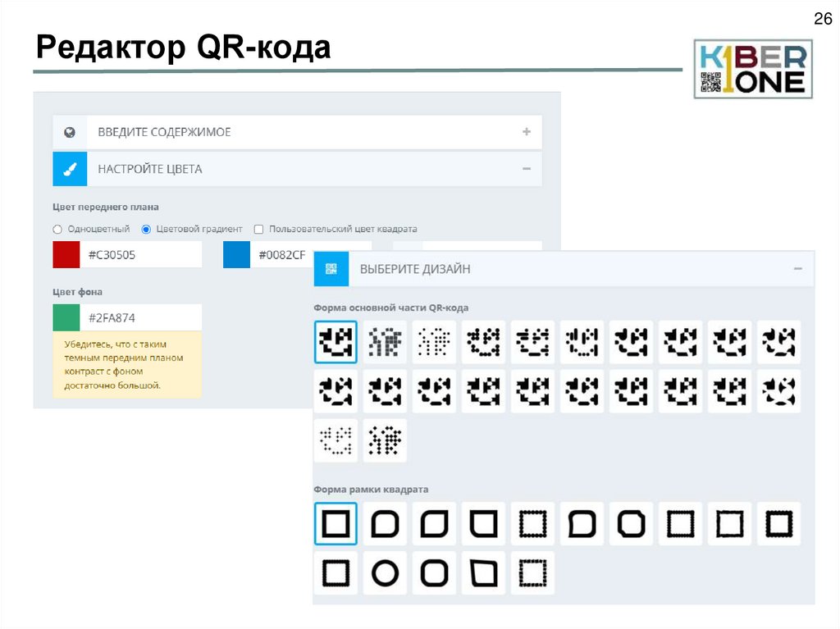840x629 pixels.
Task: Select the sixth body shape, first row
Action: click(x=582, y=342)
